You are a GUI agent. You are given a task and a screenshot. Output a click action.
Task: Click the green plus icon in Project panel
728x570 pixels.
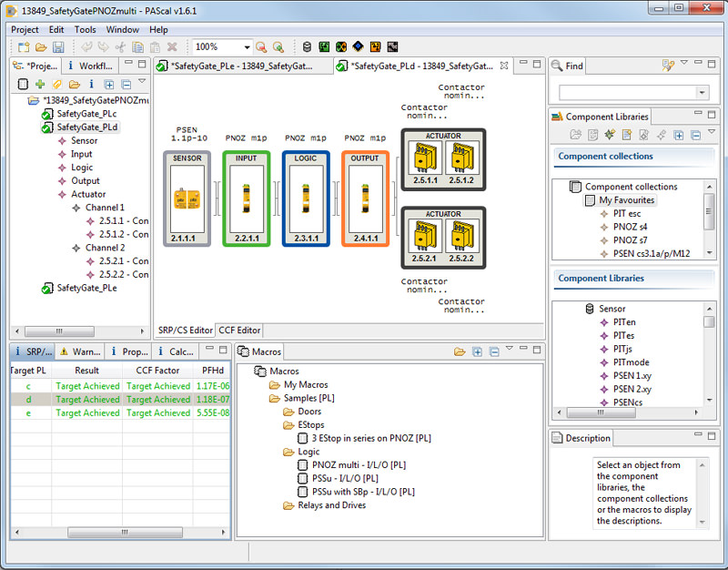tap(40, 84)
